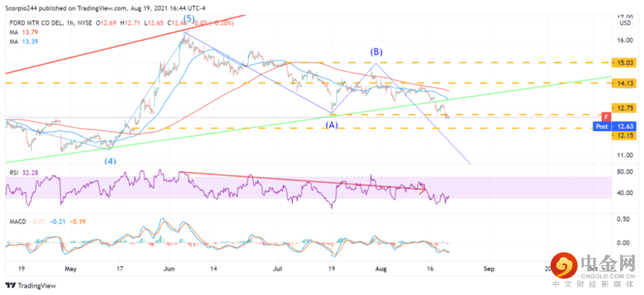
Task: Select the (B) wave label
Action: click(x=376, y=52)
